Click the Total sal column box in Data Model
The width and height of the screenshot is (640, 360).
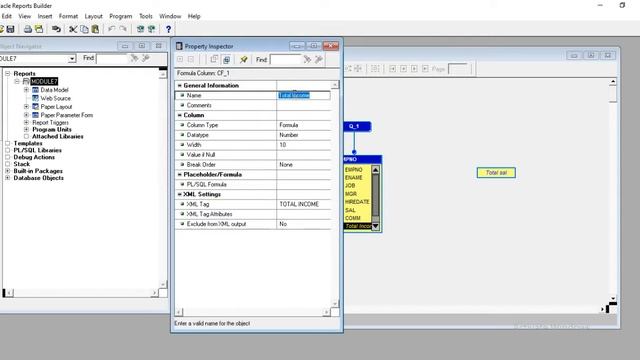click(x=496, y=173)
